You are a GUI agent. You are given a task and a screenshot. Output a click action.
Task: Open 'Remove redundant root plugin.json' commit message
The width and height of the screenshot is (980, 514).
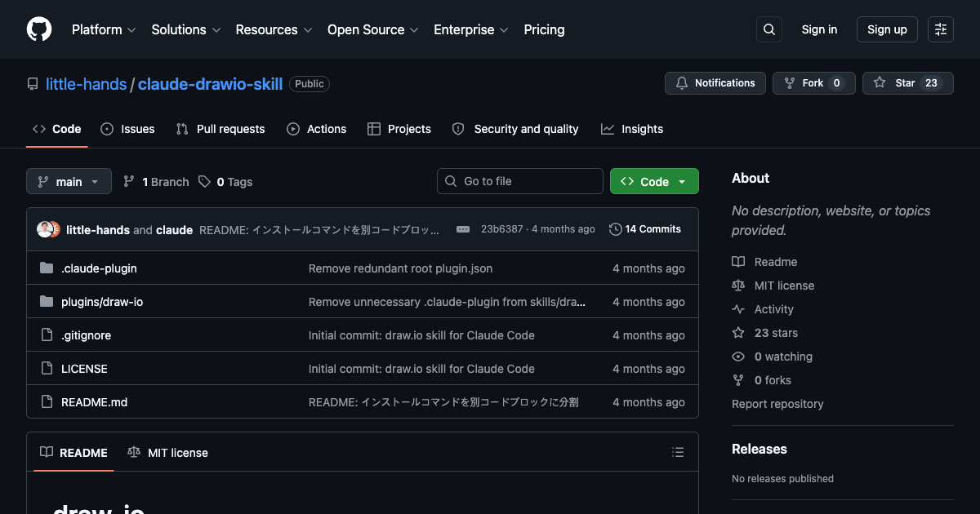[x=400, y=268]
